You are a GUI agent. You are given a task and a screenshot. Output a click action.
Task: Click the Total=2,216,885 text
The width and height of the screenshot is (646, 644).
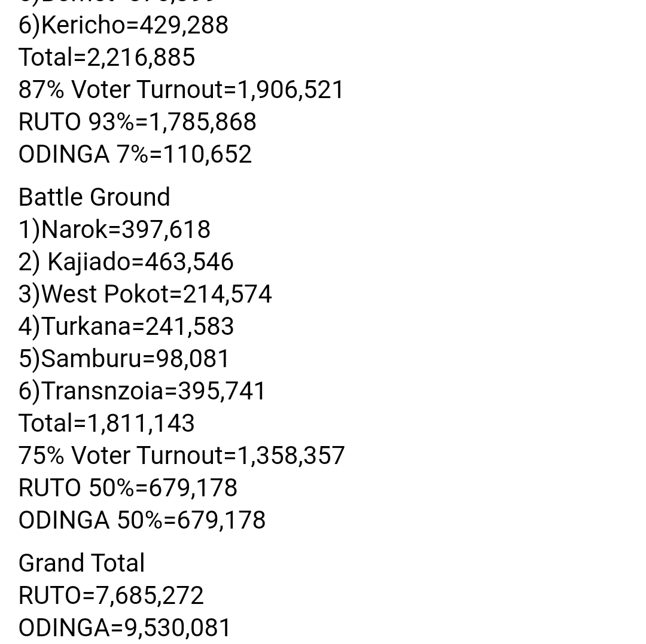(106, 57)
